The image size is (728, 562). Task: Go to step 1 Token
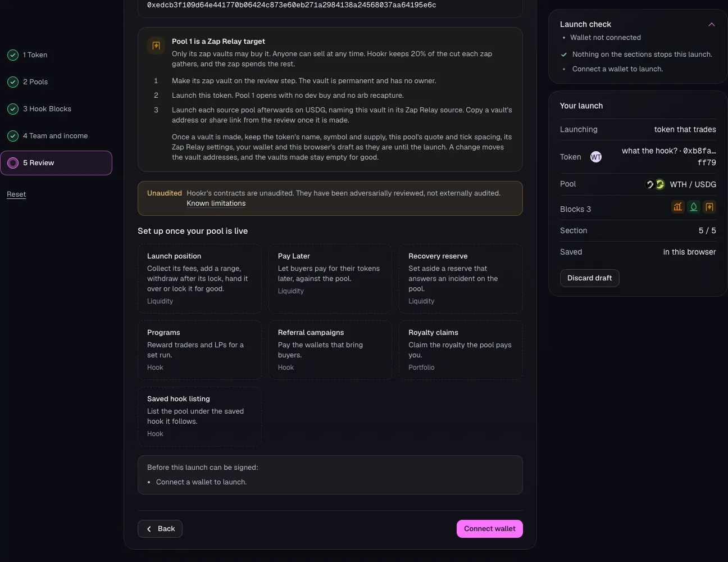point(56,55)
